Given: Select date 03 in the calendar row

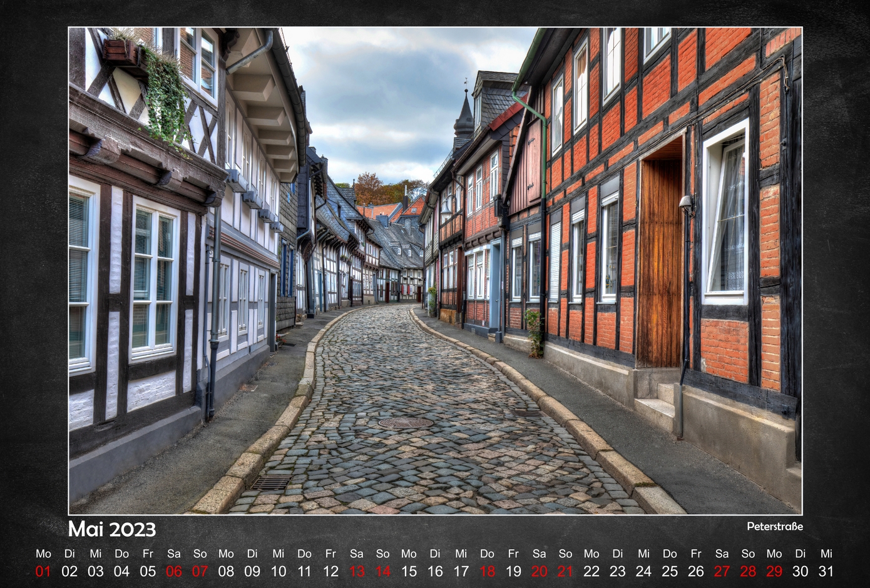Looking at the screenshot, I should (96, 571).
